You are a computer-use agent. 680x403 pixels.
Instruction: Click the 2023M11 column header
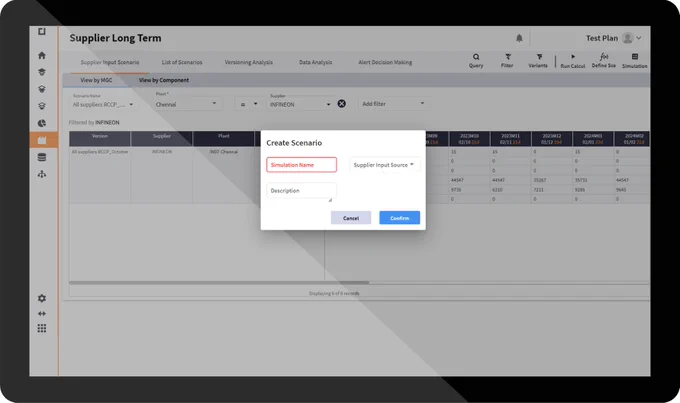click(510, 139)
